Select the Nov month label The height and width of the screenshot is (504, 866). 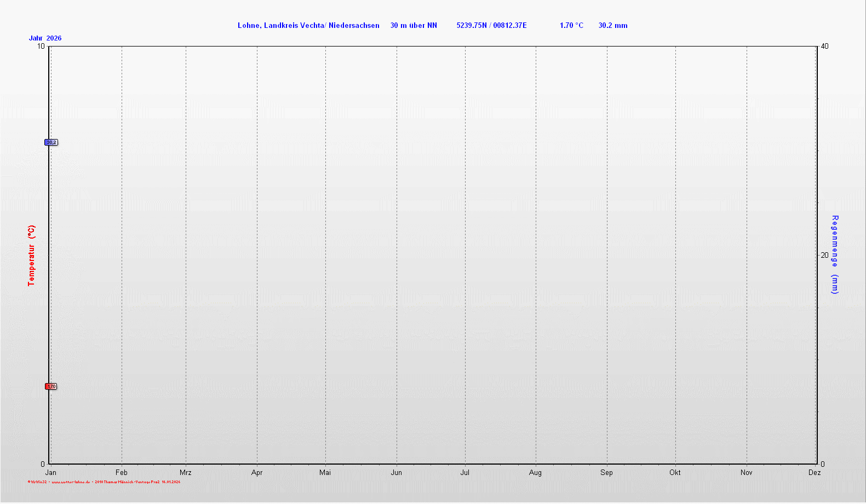747,472
